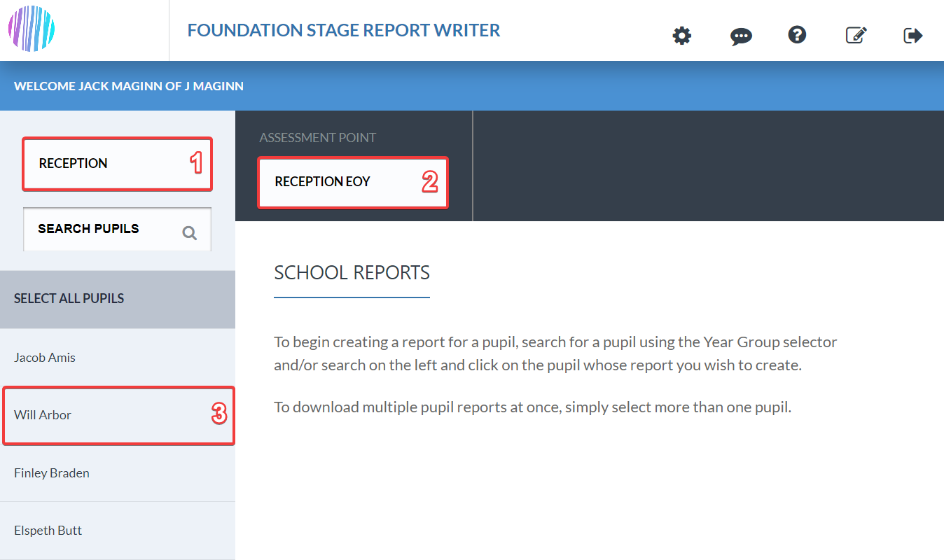Open the help question mark icon
Image resolution: width=944 pixels, height=560 pixels.
(797, 34)
